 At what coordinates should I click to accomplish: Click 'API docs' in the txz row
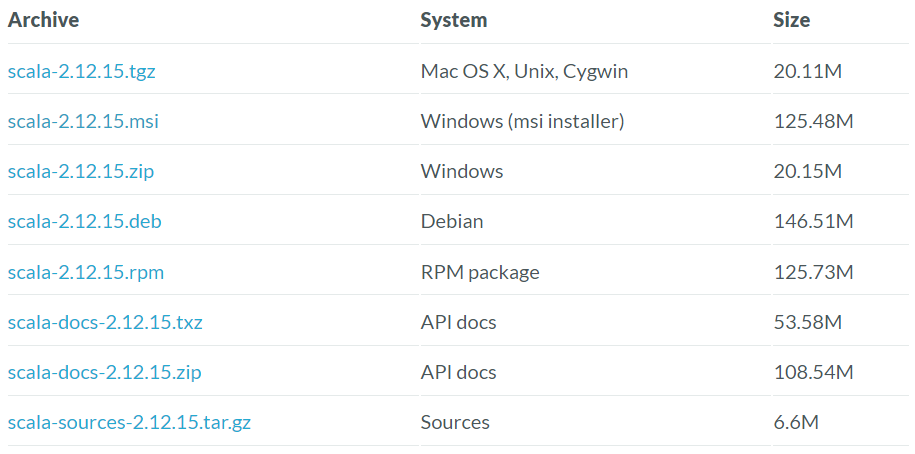[x=458, y=322]
